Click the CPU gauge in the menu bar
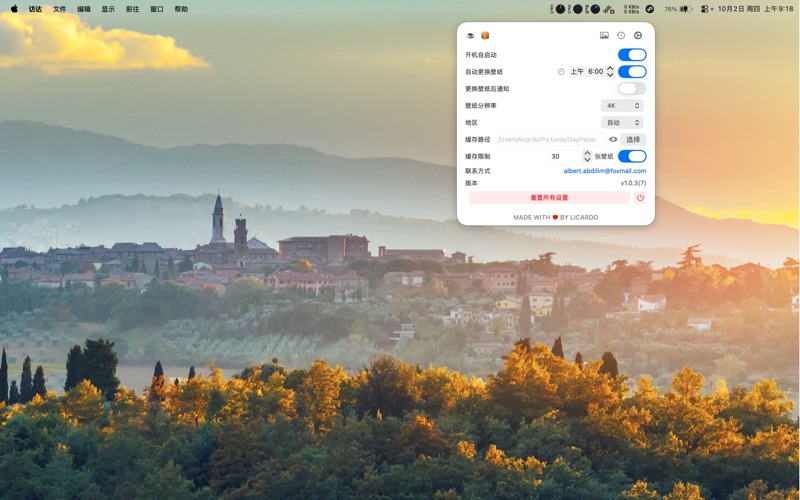 tap(559, 9)
